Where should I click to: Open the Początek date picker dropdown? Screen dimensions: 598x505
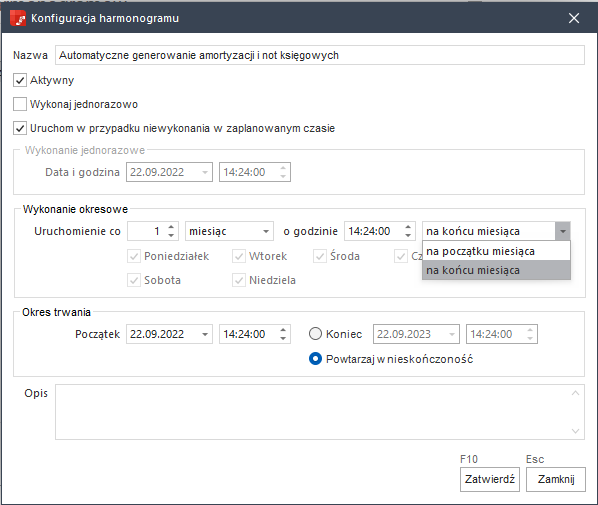tap(205, 334)
